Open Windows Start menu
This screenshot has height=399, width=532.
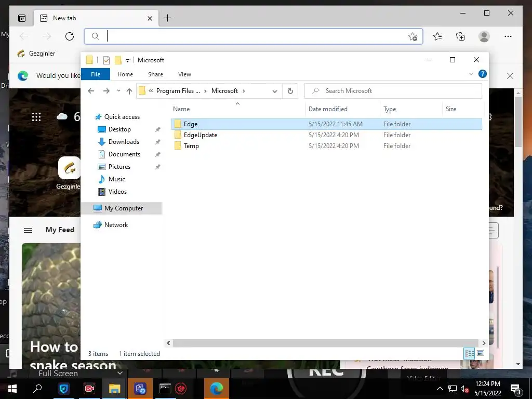pos(12,389)
